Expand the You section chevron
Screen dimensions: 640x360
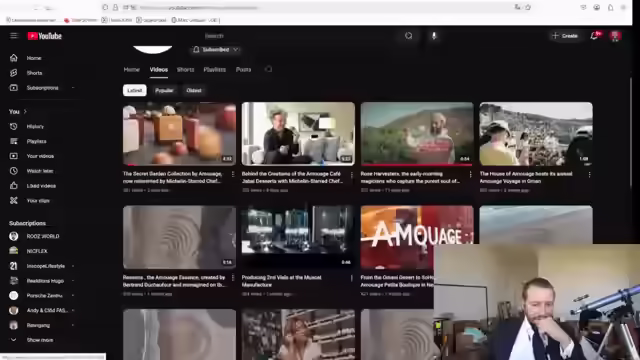point(25,111)
